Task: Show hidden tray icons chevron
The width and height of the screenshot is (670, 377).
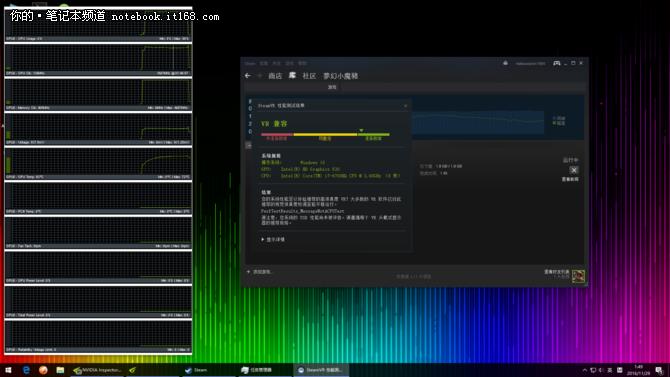Action: point(585,370)
